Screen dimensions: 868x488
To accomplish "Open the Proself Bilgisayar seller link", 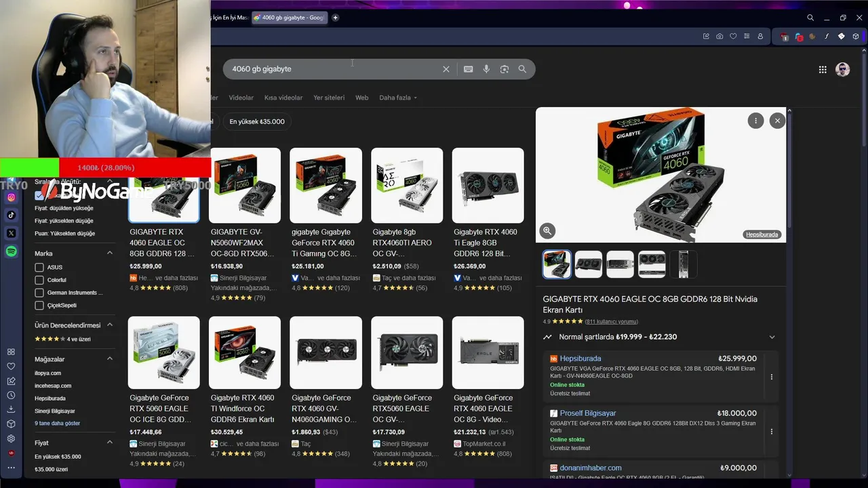I will coord(588,413).
